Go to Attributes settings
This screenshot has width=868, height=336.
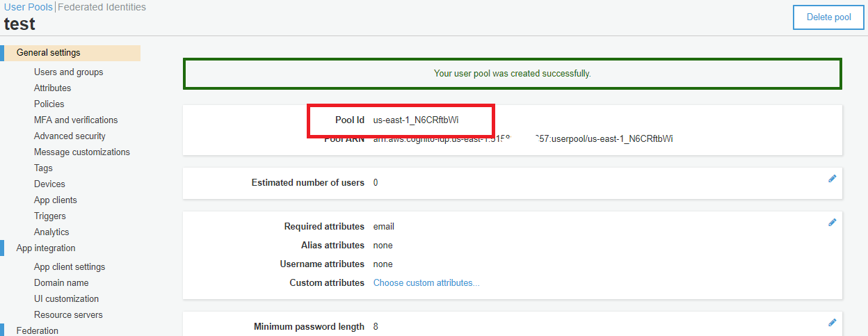52,88
